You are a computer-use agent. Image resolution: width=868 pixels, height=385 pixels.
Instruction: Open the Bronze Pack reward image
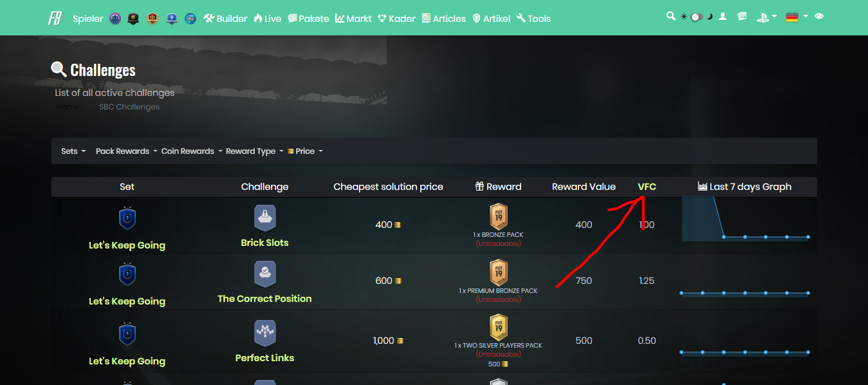[499, 217]
